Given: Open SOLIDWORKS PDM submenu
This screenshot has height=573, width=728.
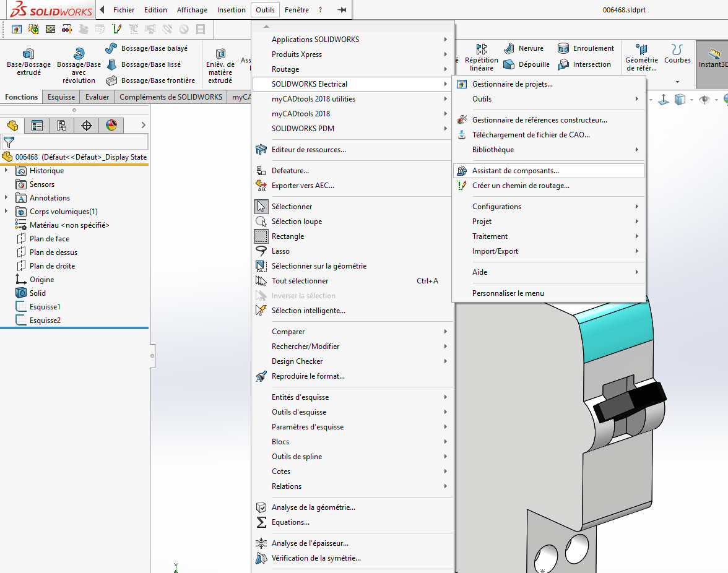Looking at the screenshot, I should (353, 129).
